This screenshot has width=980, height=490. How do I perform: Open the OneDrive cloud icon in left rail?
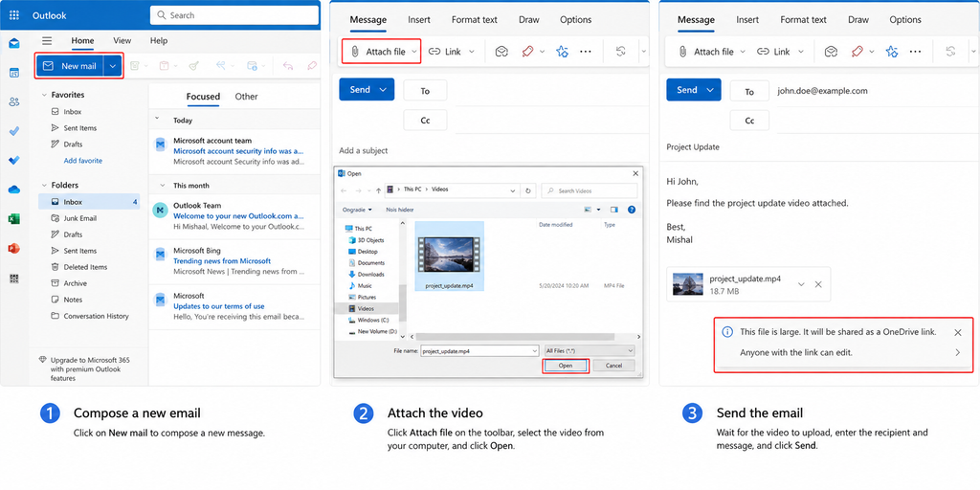(x=14, y=189)
